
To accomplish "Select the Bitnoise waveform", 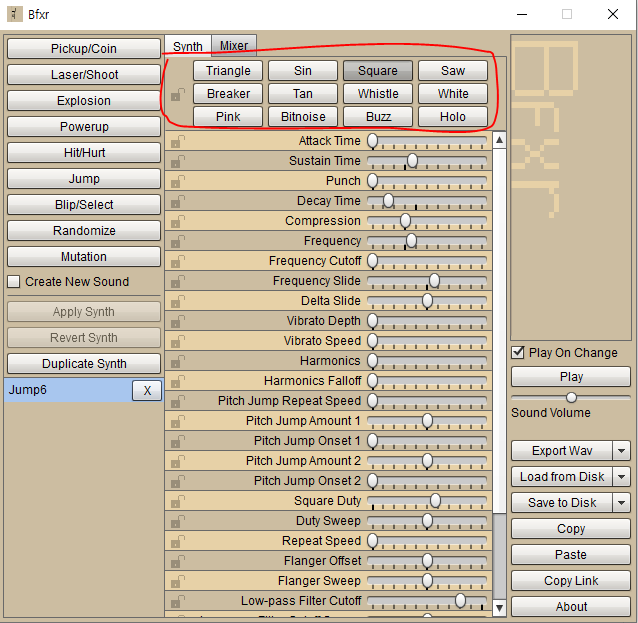I will coord(303,117).
